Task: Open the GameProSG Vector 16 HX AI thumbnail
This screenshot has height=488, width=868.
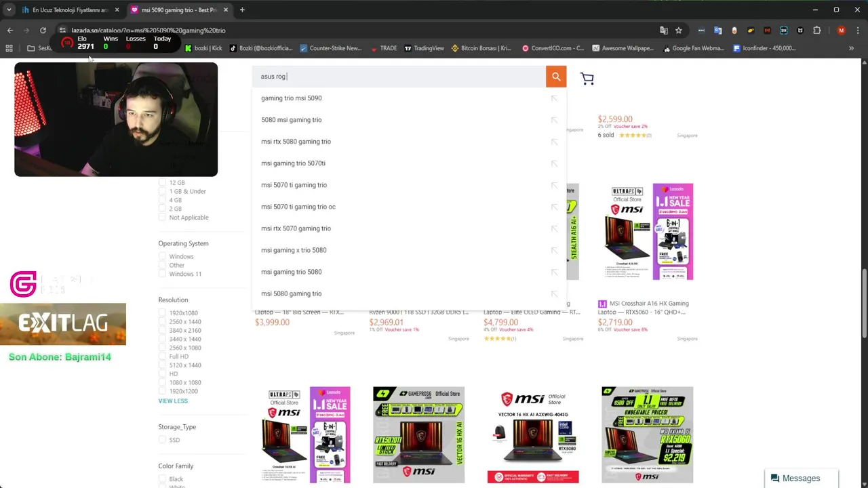Action: coord(418,435)
